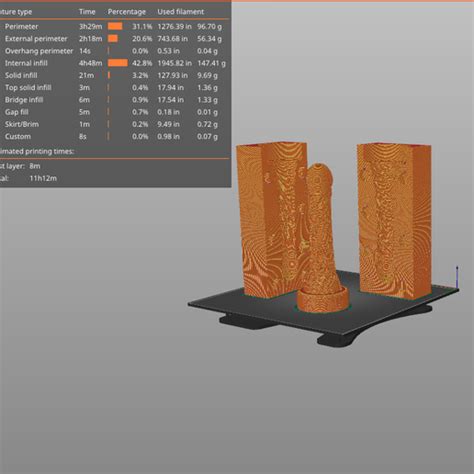Click the 42.8% Internal infill percentage
474x474 pixels.
pos(142,63)
